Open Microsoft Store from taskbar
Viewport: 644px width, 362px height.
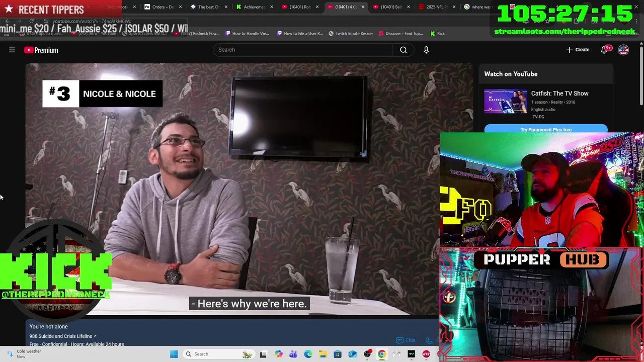[338, 354]
